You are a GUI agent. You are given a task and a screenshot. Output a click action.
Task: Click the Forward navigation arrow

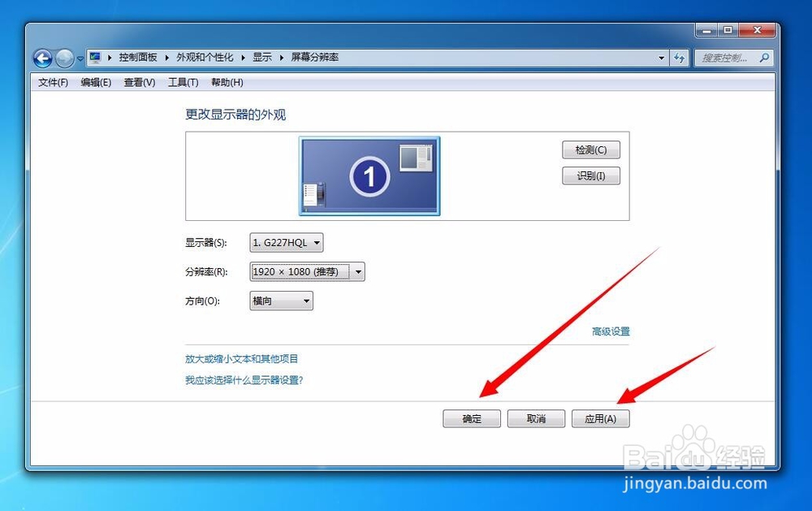pos(65,58)
